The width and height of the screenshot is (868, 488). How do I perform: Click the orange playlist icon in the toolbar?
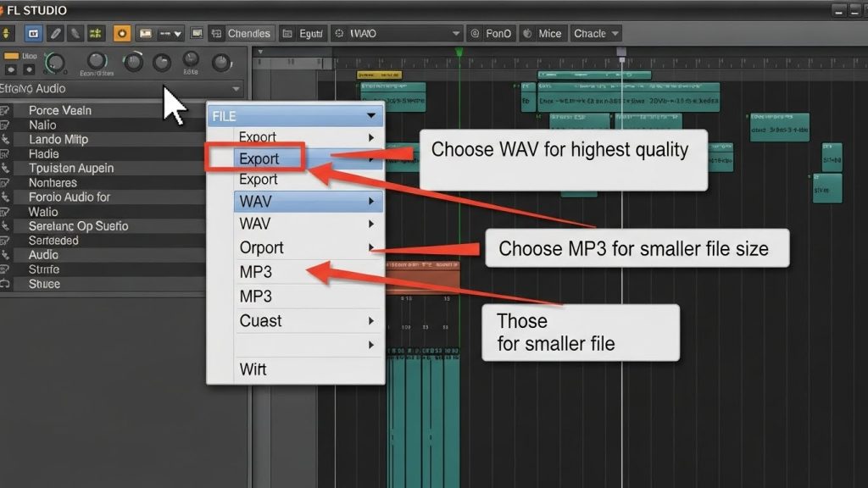[122, 33]
